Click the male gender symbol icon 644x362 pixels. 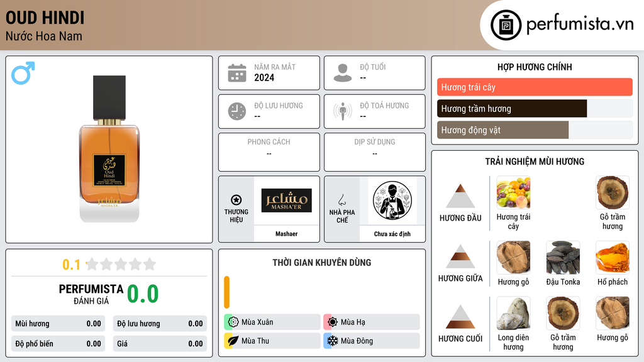23,73
